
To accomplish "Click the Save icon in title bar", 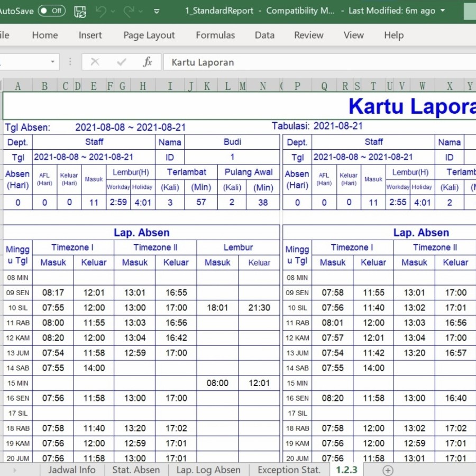I will (x=80, y=11).
